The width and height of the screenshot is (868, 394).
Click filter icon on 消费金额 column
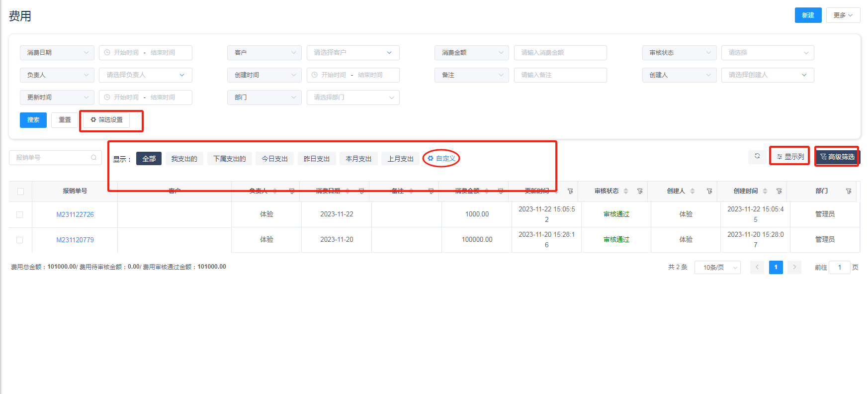(501, 191)
